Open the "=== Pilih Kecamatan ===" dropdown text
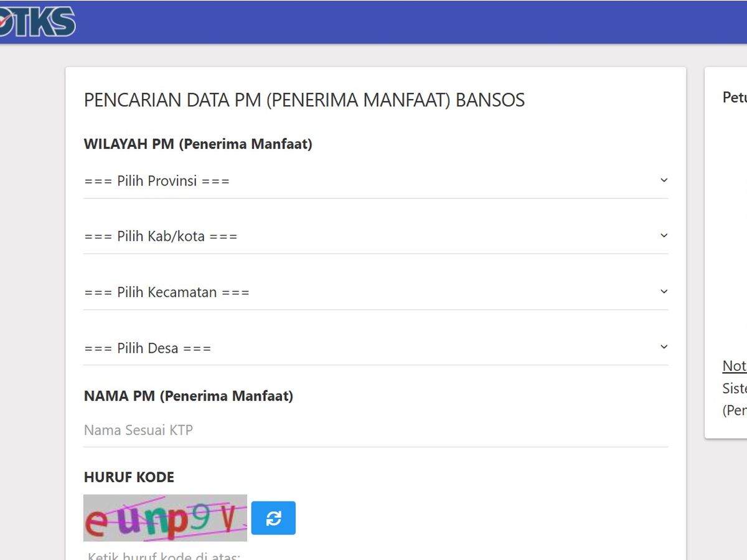The image size is (747, 560). pos(167,292)
